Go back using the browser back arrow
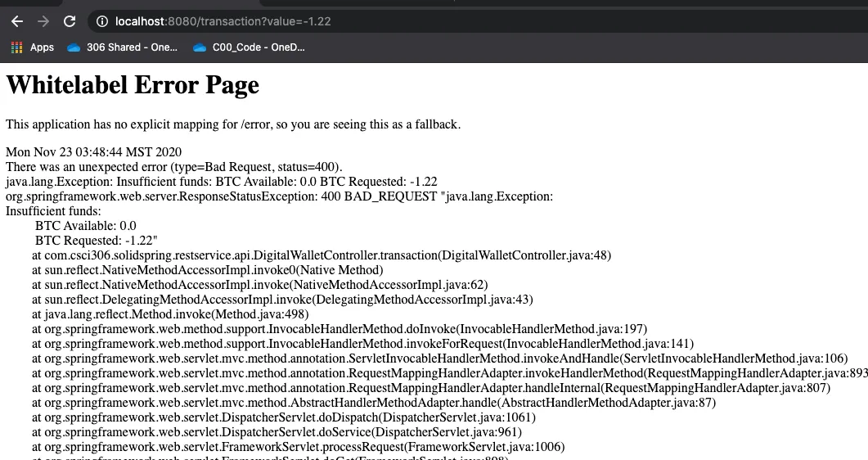868x460 pixels. coord(17,21)
